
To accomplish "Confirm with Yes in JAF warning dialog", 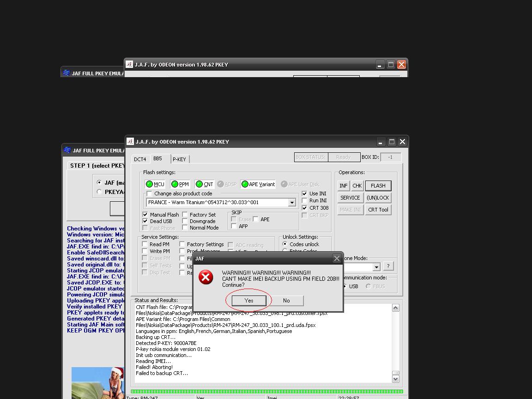I will click(x=249, y=301).
